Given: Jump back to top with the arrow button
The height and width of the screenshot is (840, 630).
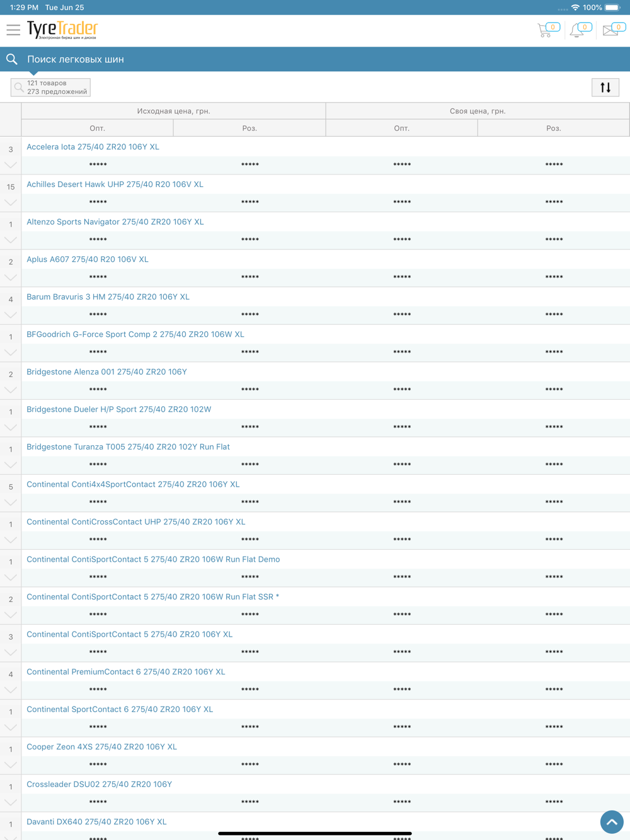Looking at the screenshot, I should [x=612, y=822].
